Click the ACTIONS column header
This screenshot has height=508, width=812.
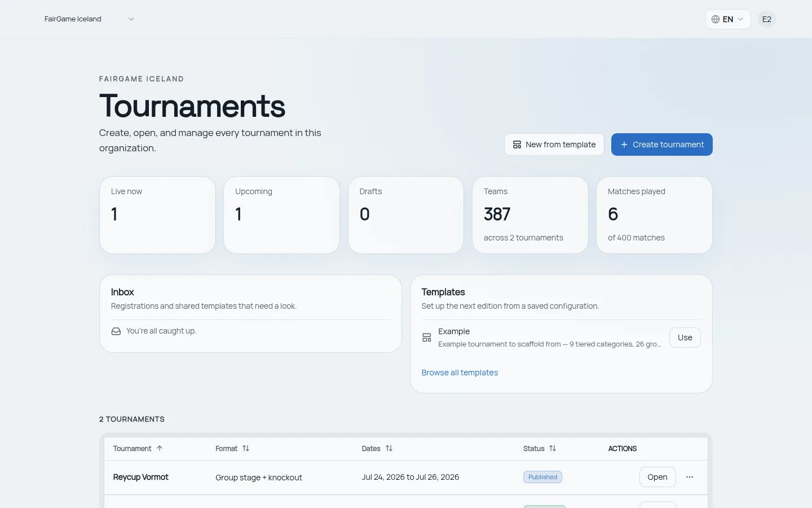[x=623, y=449]
